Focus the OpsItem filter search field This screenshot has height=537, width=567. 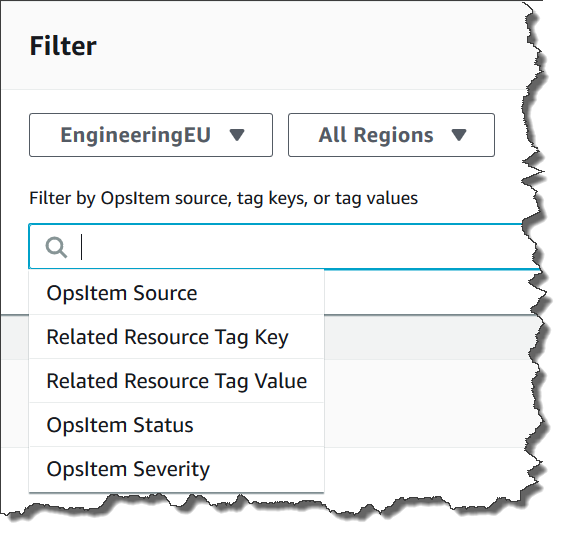284,247
